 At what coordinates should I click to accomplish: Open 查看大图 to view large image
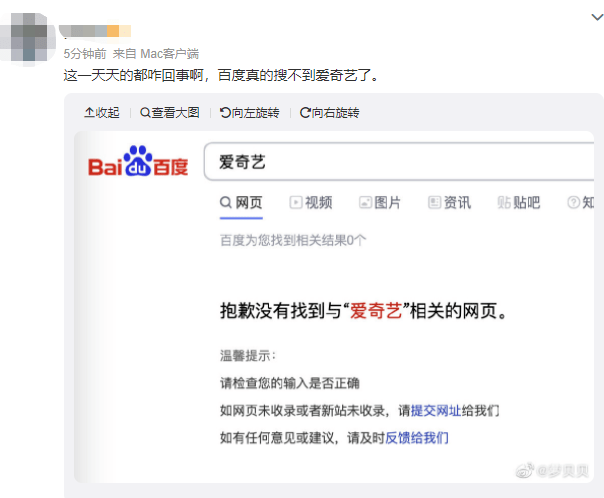click(170, 112)
